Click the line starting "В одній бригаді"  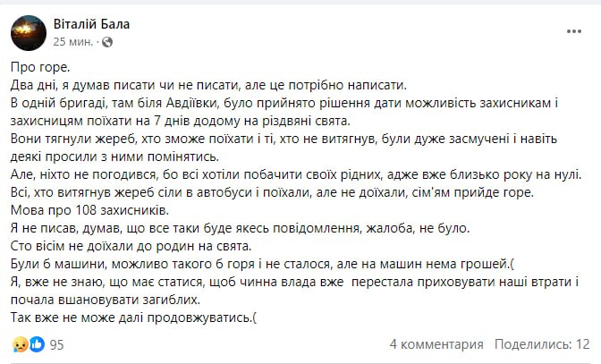(x=284, y=103)
